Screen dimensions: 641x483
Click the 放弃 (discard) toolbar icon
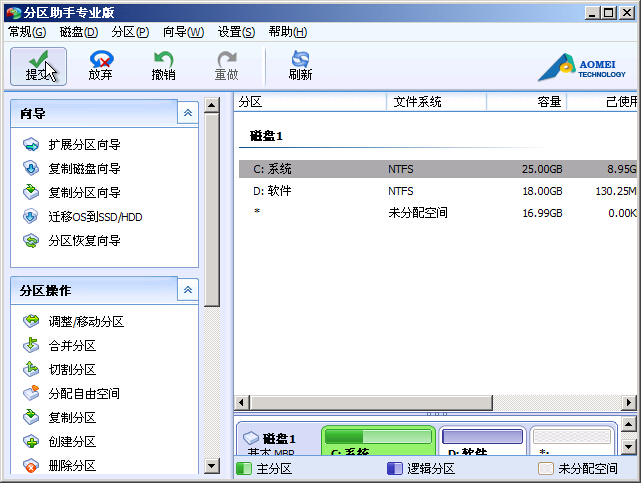point(101,59)
